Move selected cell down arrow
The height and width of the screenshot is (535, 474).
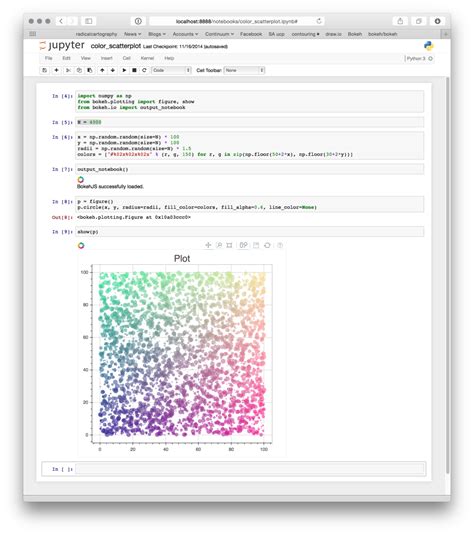pyautogui.click(x=113, y=70)
